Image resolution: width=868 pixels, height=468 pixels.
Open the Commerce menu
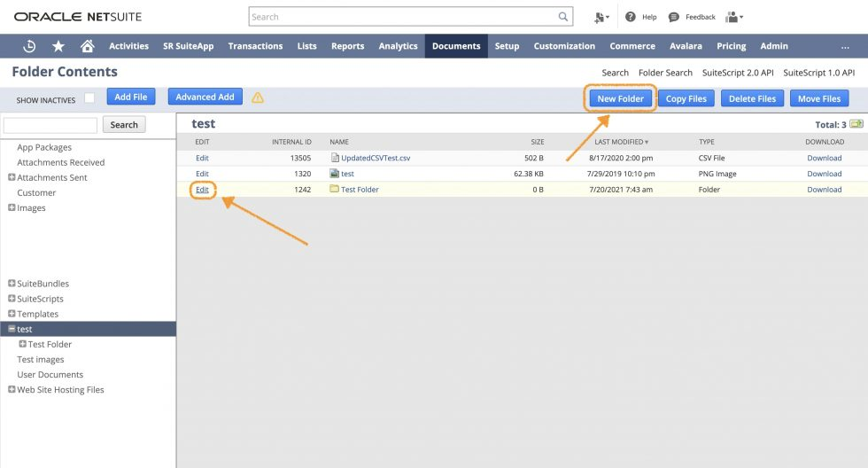click(x=632, y=46)
